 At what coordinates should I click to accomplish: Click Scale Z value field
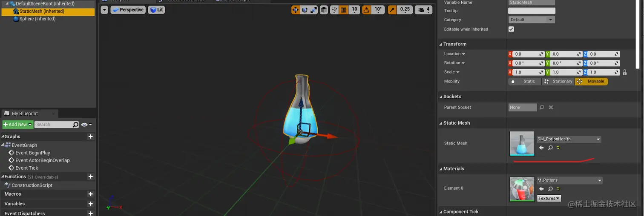[604, 72]
